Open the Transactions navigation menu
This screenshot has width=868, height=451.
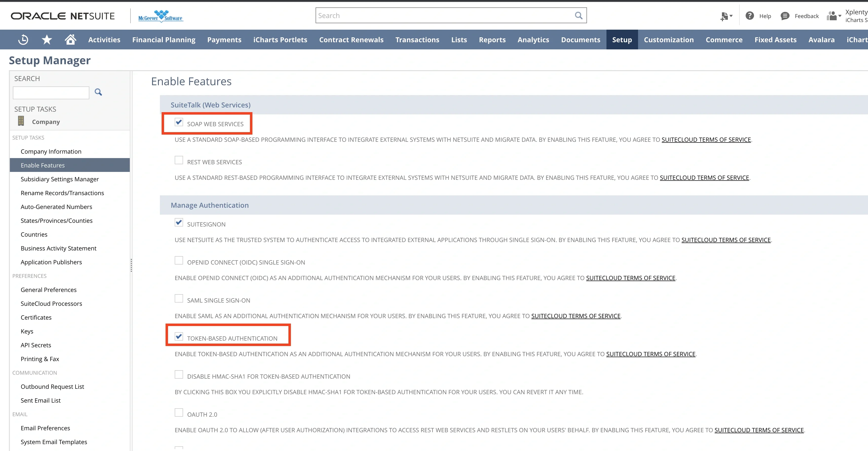[417, 40]
